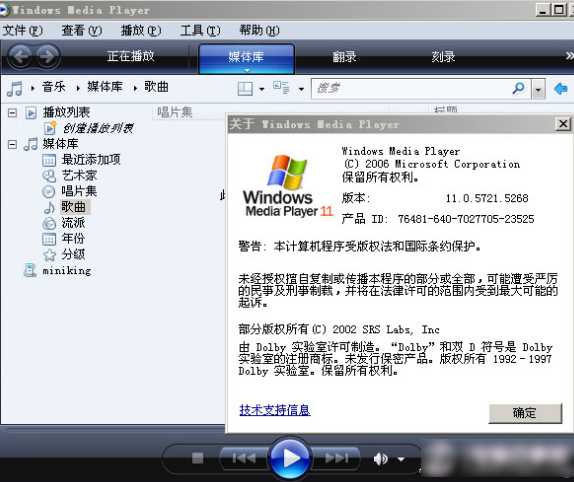Viewport: 574px width, 482px height.
Task: Click inside the 搜索 search field
Action: (412, 89)
